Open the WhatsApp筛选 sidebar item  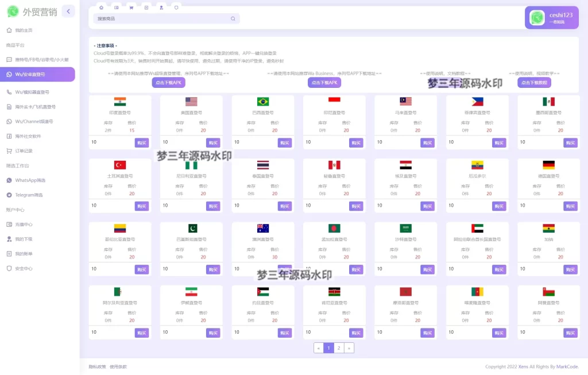click(30, 180)
